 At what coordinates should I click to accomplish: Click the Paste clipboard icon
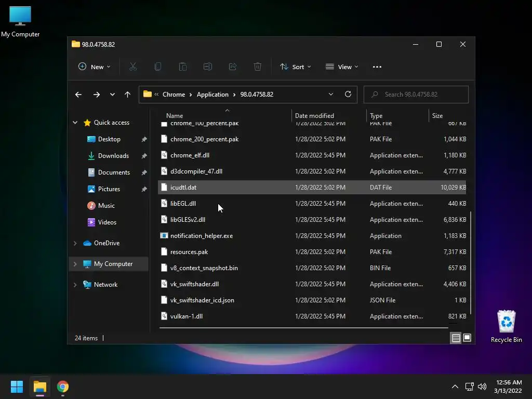point(182,67)
